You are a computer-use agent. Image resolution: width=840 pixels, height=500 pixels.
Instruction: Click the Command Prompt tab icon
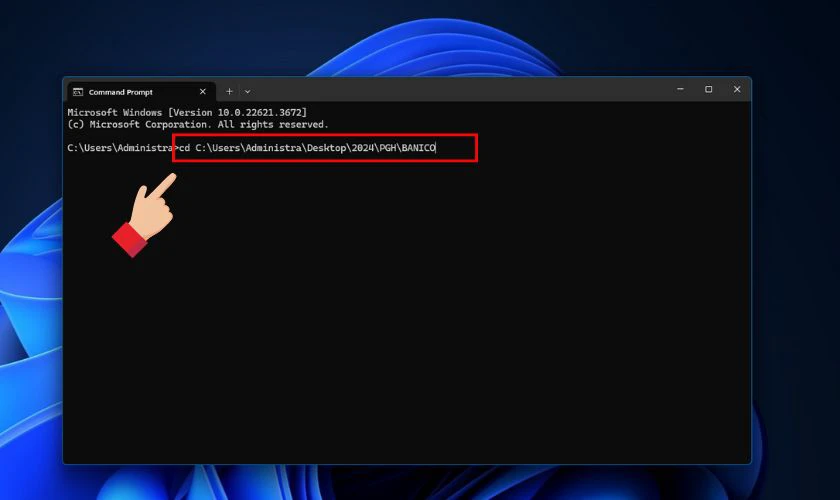78,92
